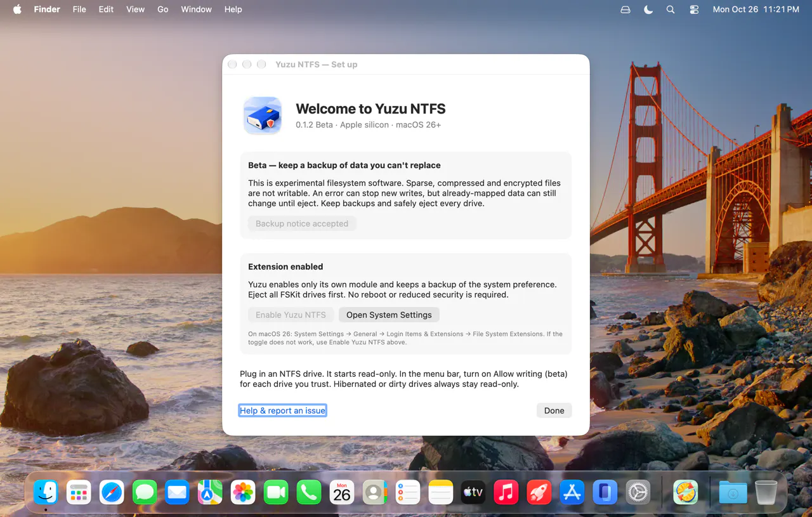Open the Contacts app in the Dock

(x=375, y=492)
